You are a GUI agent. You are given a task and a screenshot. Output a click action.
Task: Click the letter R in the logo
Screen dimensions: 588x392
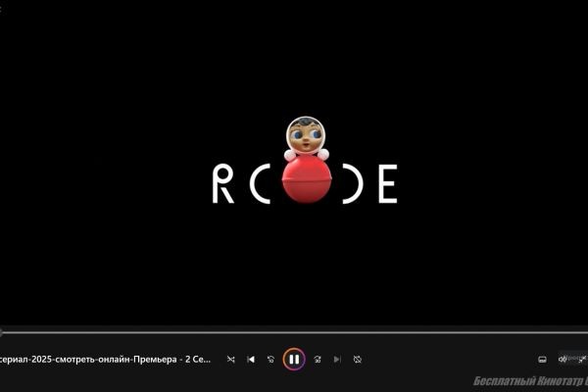(223, 184)
